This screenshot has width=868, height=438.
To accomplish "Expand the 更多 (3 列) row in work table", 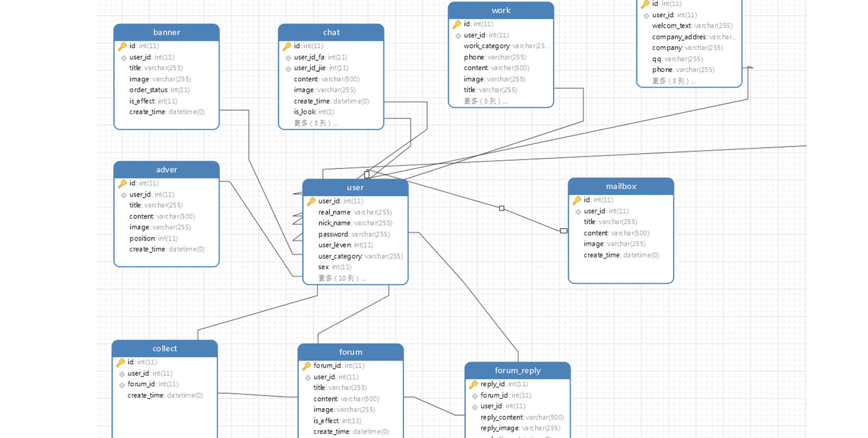I will tap(486, 101).
